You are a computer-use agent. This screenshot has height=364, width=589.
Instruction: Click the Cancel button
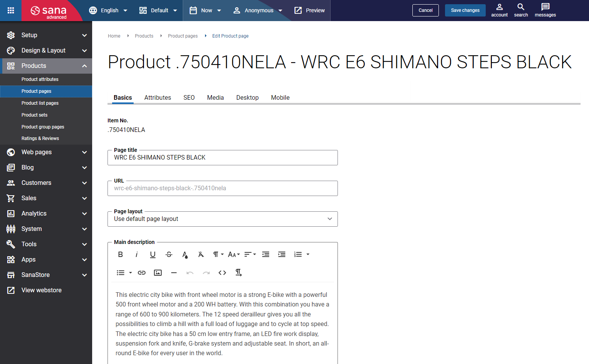click(425, 10)
